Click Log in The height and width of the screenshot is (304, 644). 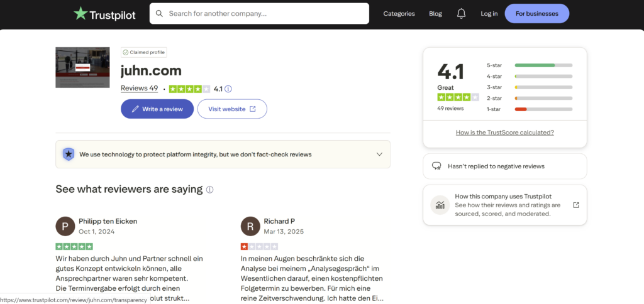(x=489, y=14)
